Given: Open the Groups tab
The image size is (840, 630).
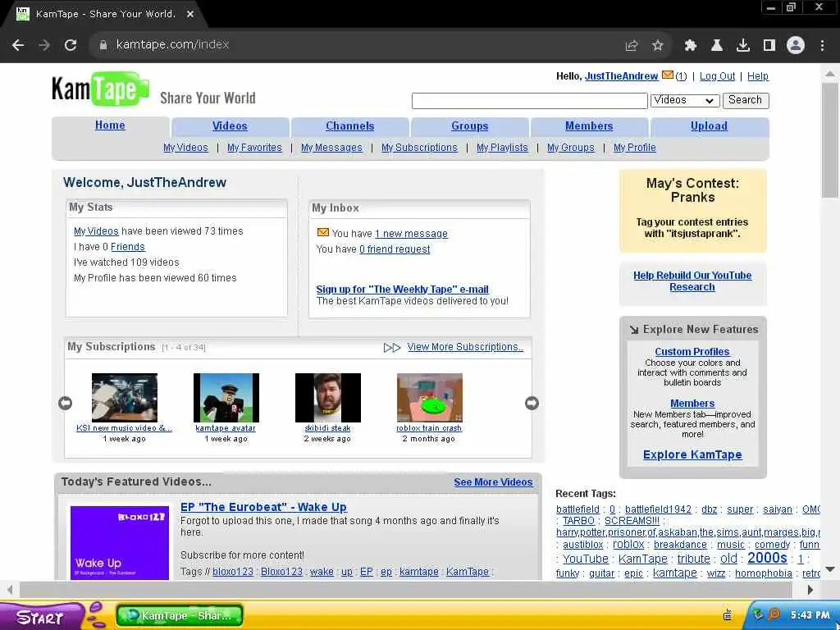Looking at the screenshot, I should tap(470, 126).
